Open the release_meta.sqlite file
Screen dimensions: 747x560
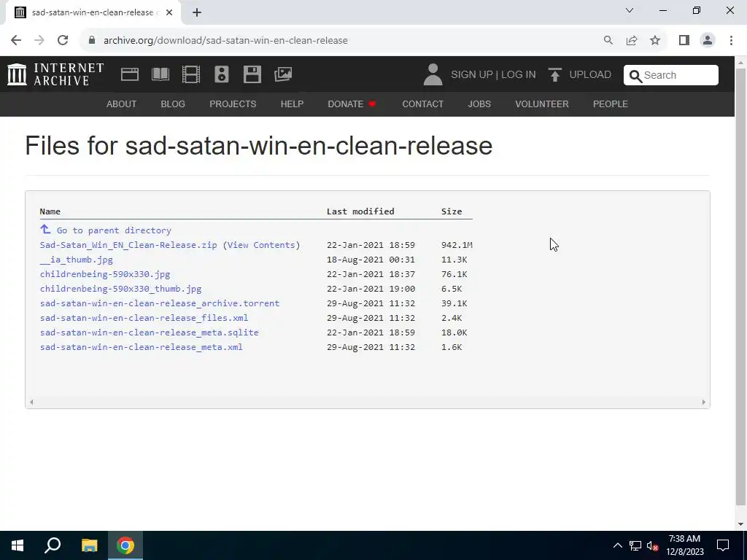point(149,332)
